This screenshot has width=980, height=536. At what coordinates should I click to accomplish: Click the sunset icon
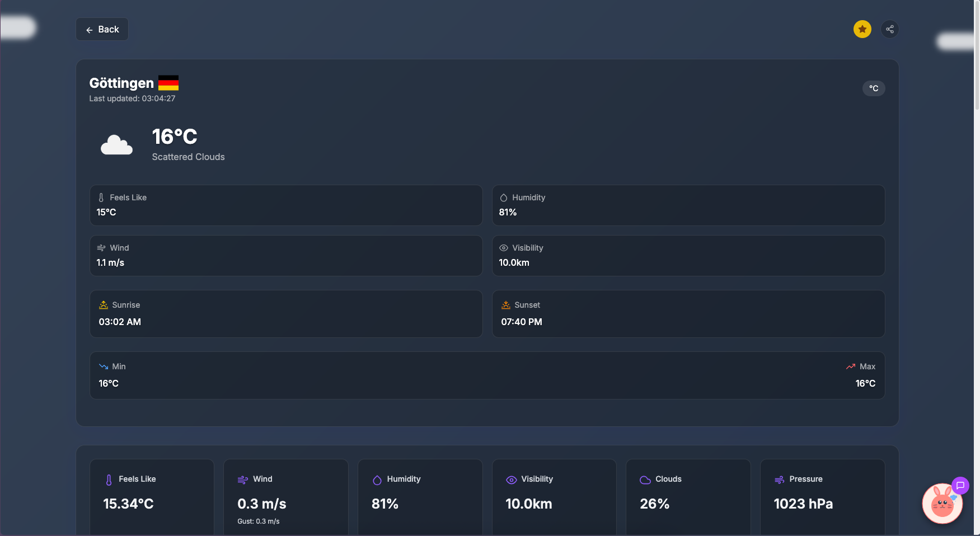(506, 305)
